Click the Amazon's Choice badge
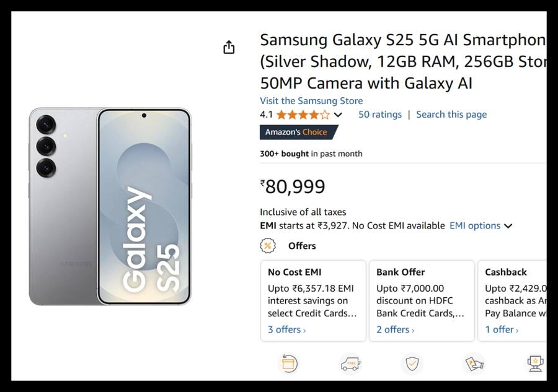The width and height of the screenshot is (558, 392). (x=296, y=132)
